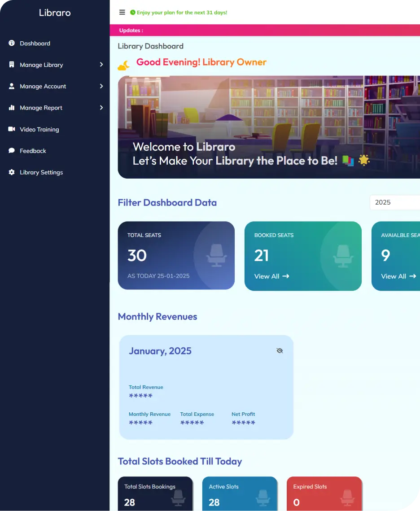Screen dimensions: 420x511
Task: Click View All on Booked Seats card
Action: (x=271, y=276)
